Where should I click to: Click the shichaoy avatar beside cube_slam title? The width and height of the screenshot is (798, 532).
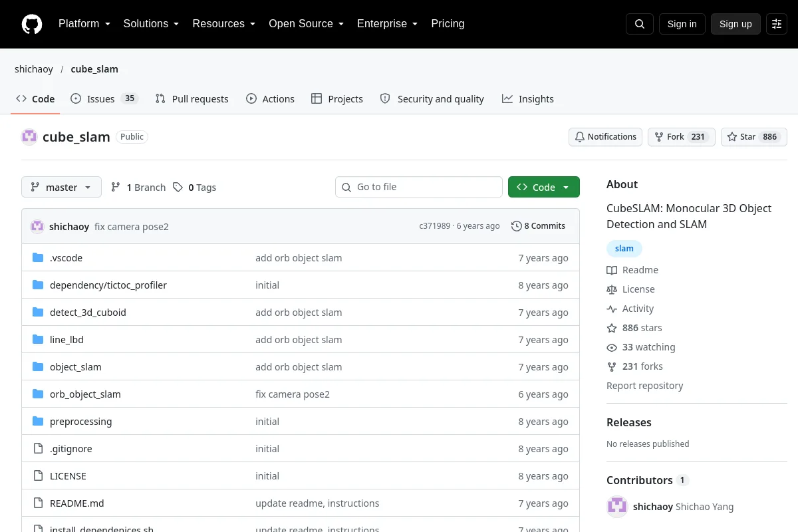click(x=29, y=137)
